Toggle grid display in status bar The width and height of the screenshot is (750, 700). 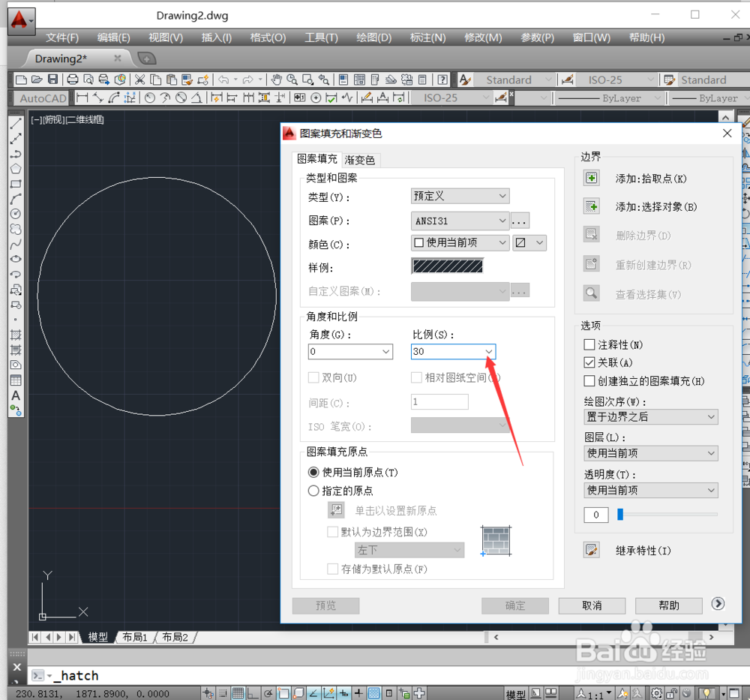tap(238, 692)
